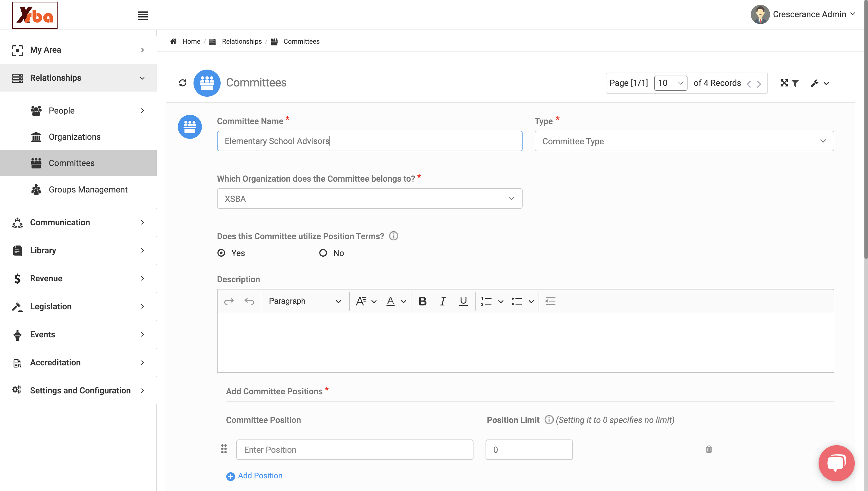Collapse the Relationships menu

click(78, 78)
